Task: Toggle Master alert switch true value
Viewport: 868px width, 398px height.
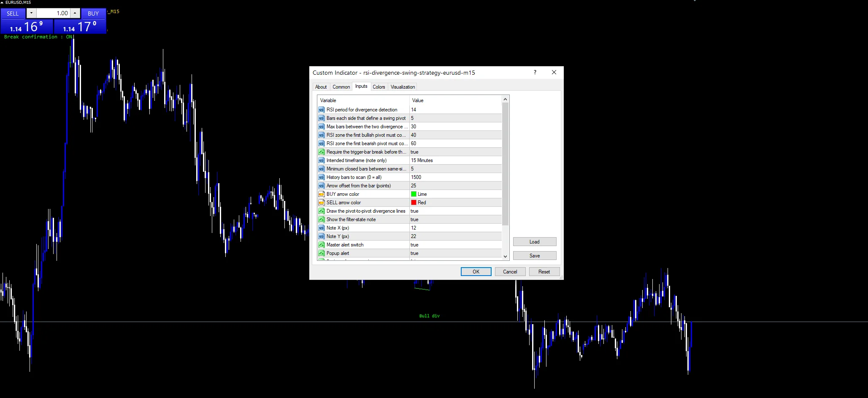Action: (x=456, y=245)
